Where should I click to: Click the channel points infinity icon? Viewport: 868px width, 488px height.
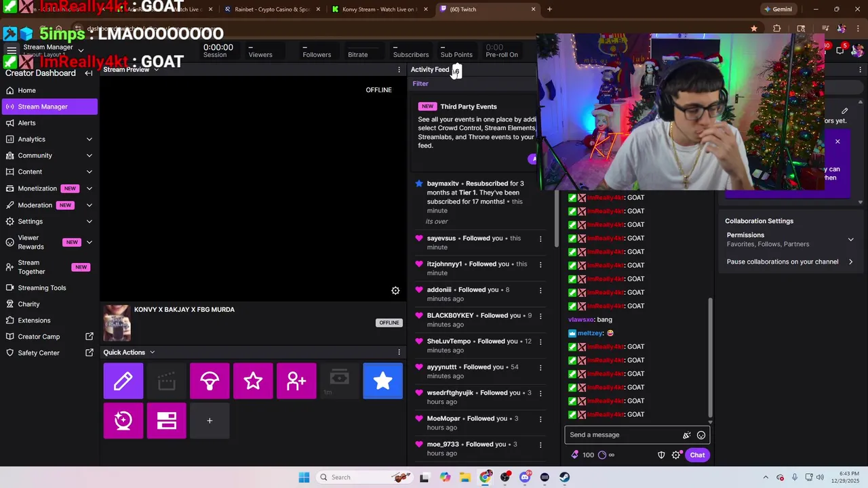(x=606, y=455)
